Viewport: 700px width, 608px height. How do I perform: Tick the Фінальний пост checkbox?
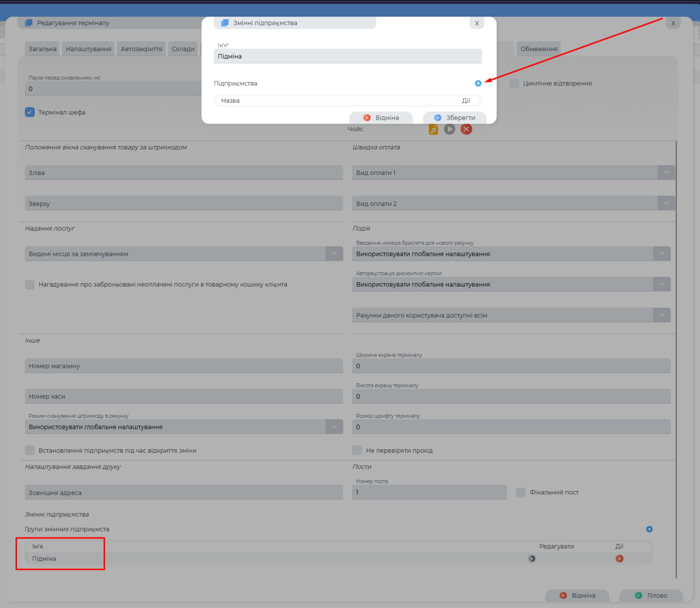click(521, 493)
